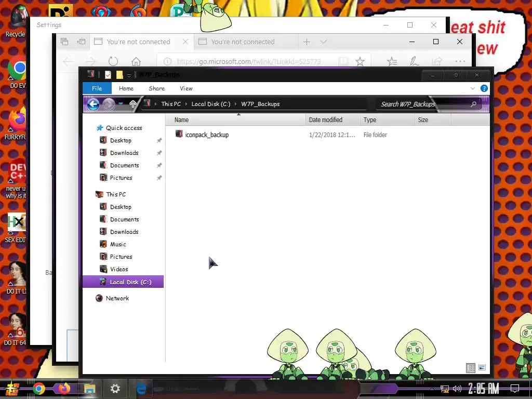Sort by Size column header

(x=433, y=120)
